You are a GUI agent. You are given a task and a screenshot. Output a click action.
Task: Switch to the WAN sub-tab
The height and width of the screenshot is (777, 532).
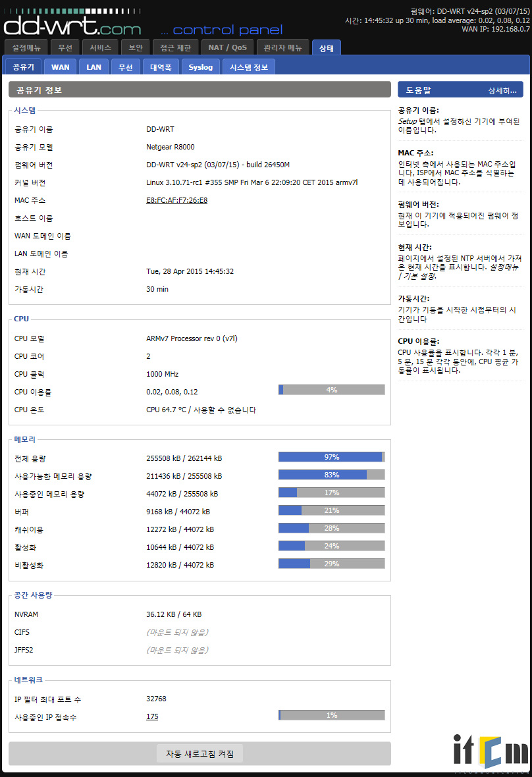[x=61, y=67]
